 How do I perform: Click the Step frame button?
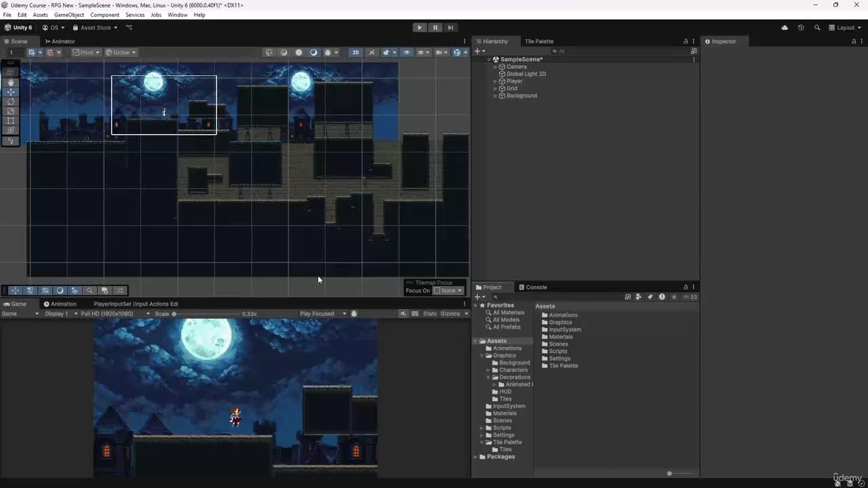point(450,28)
